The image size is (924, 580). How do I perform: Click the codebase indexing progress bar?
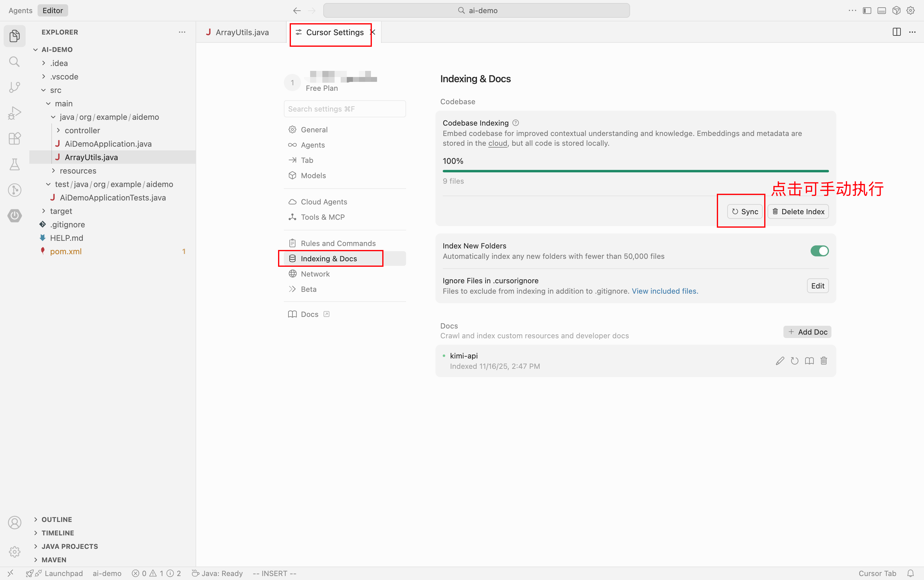point(635,171)
